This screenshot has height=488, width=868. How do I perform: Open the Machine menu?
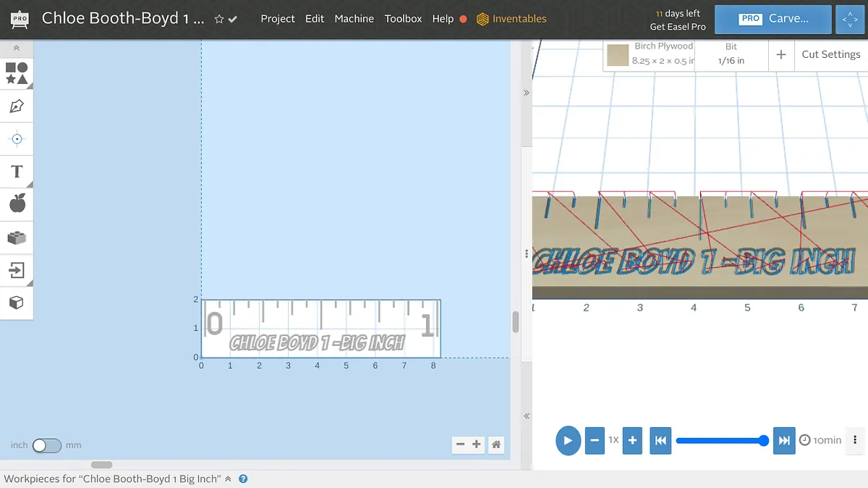click(x=354, y=19)
